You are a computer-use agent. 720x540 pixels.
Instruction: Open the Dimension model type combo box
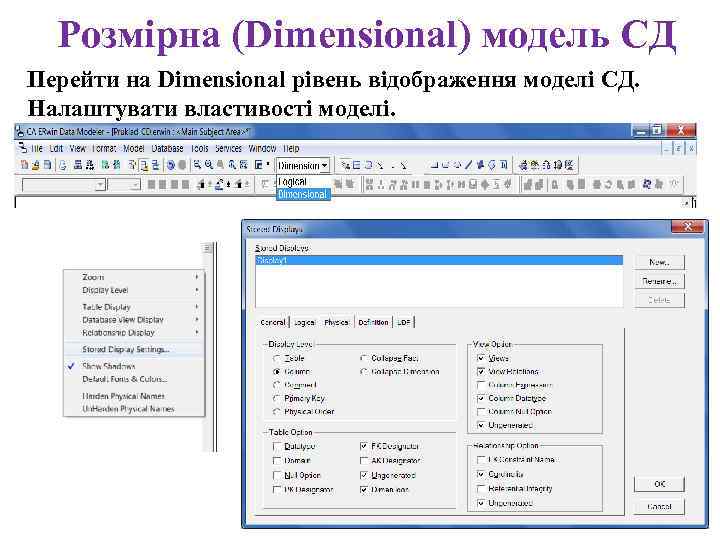coord(303,165)
